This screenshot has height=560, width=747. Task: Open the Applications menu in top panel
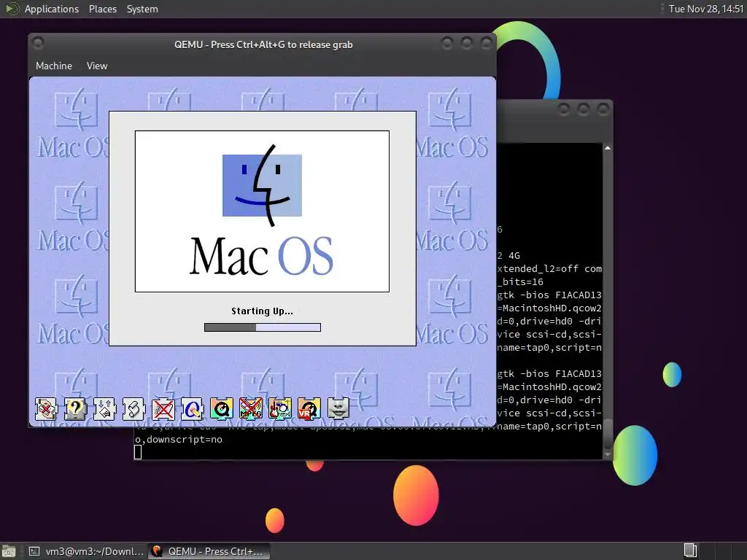click(x=52, y=9)
